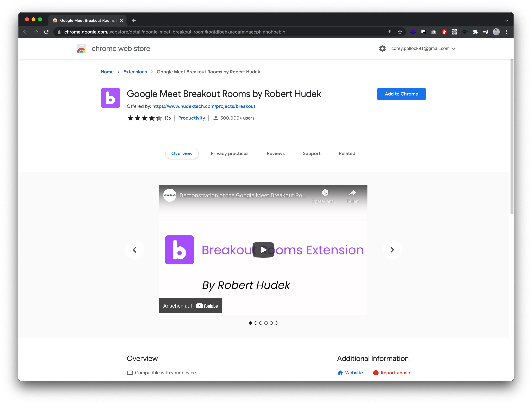
Task: Open the purple diamond extension icon
Action: [413, 32]
